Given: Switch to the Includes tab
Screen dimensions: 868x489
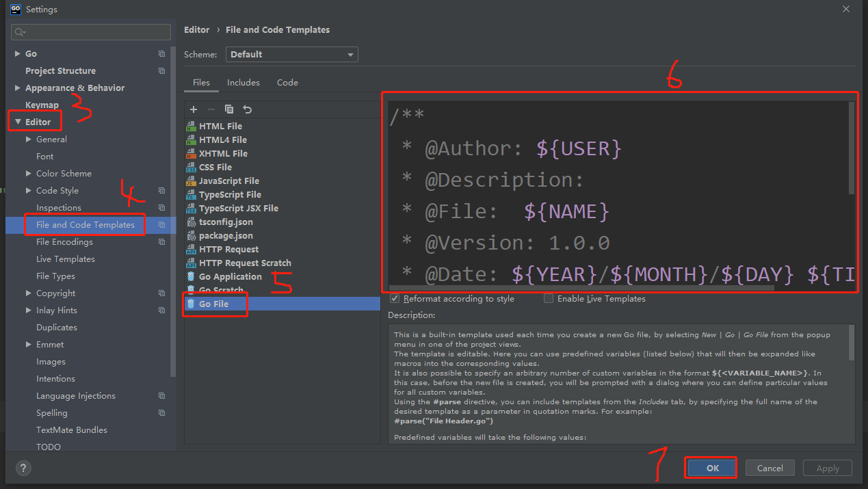Looking at the screenshot, I should pos(244,82).
